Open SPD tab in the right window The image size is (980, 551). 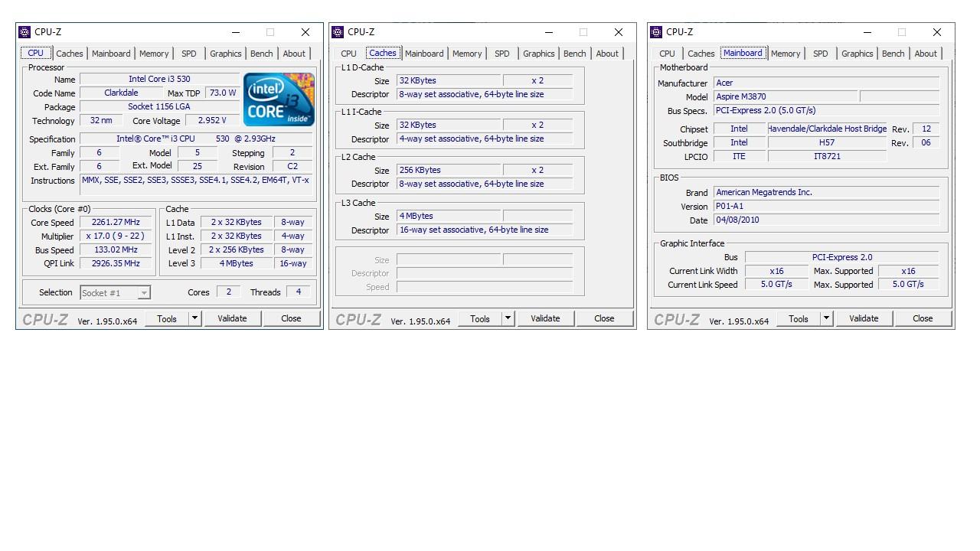(x=820, y=54)
